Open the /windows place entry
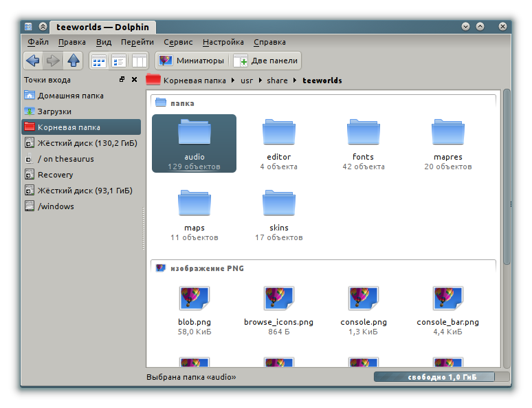Screen dimensions: 532x408 pos(81,206)
